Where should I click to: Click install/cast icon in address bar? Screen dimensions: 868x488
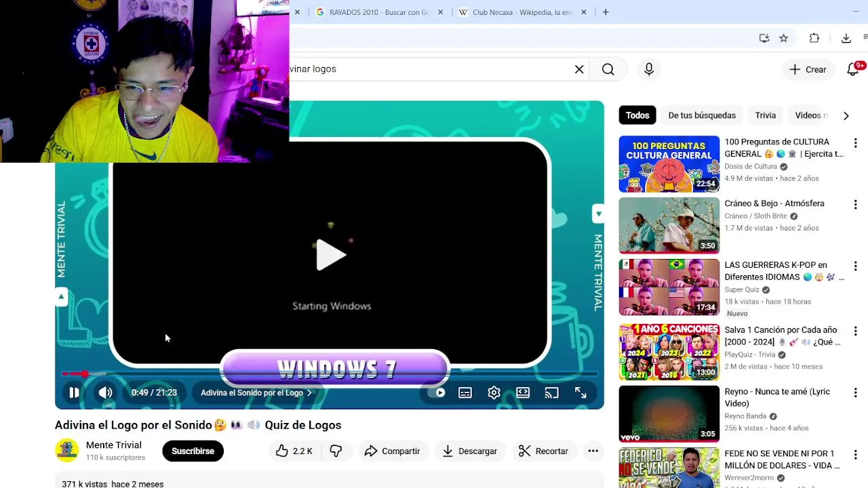(764, 38)
